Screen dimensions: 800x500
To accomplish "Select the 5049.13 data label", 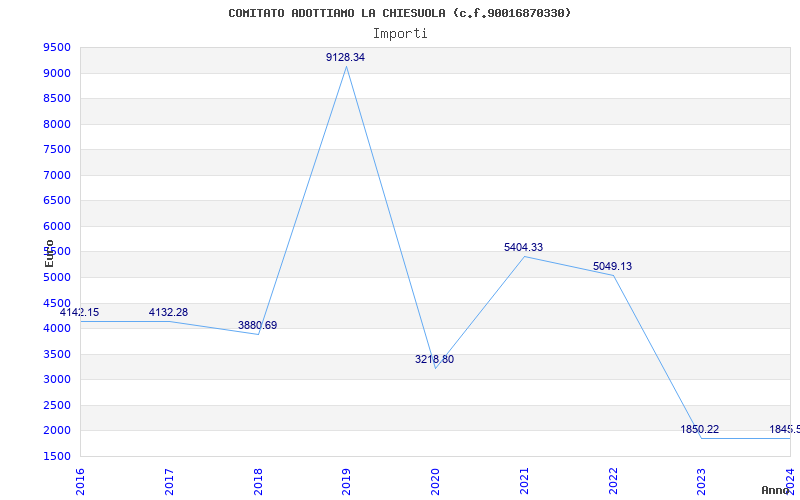I will point(612,266).
